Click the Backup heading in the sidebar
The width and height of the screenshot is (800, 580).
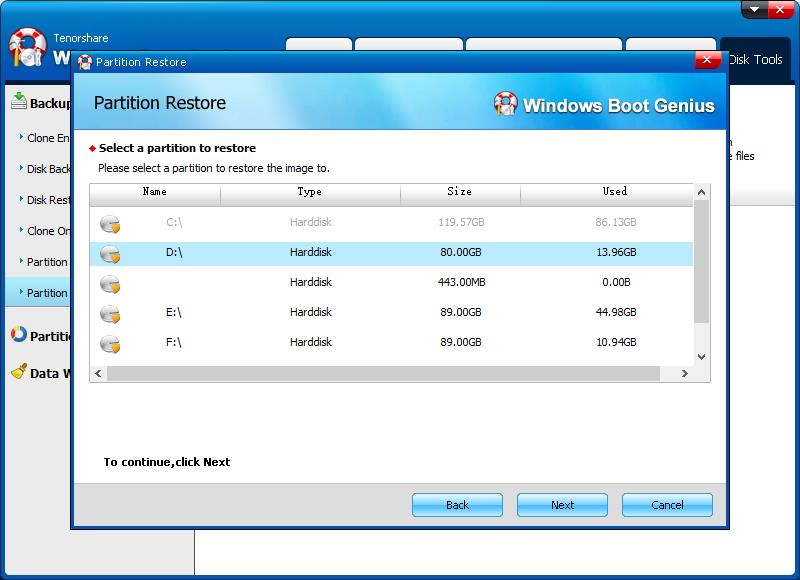pos(50,104)
